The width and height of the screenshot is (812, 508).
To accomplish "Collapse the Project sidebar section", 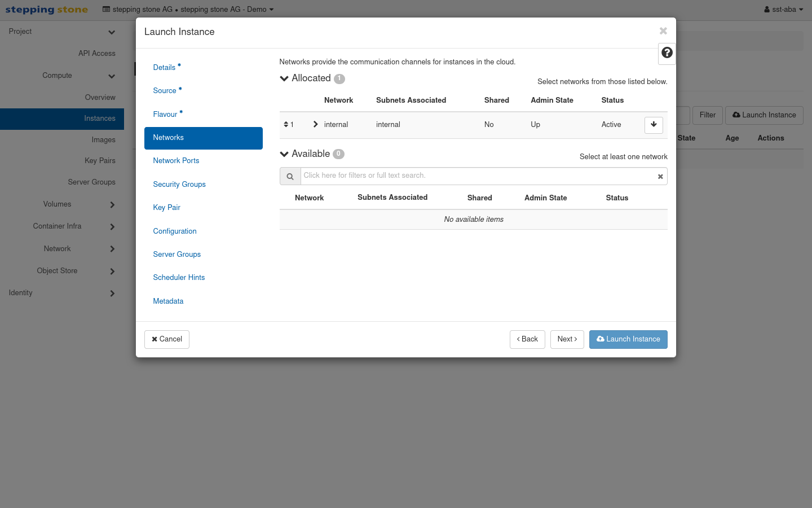I will coord(62,32).
